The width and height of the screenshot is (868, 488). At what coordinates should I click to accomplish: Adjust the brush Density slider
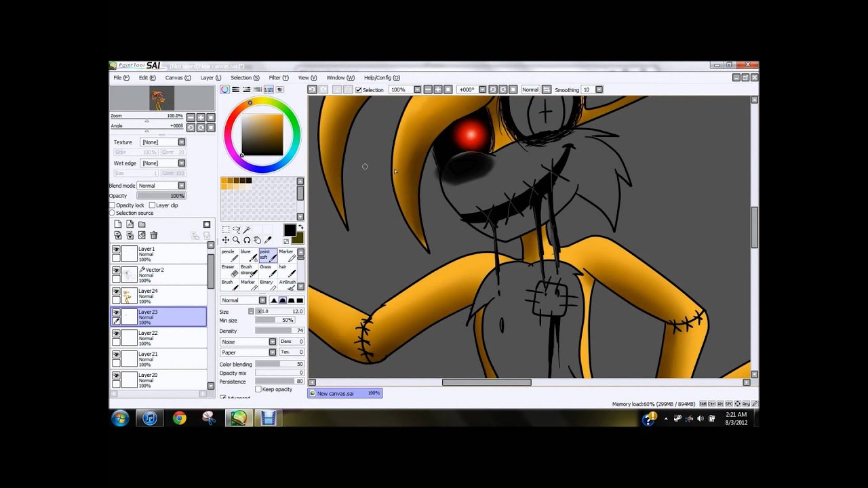[x=279, y=331]
